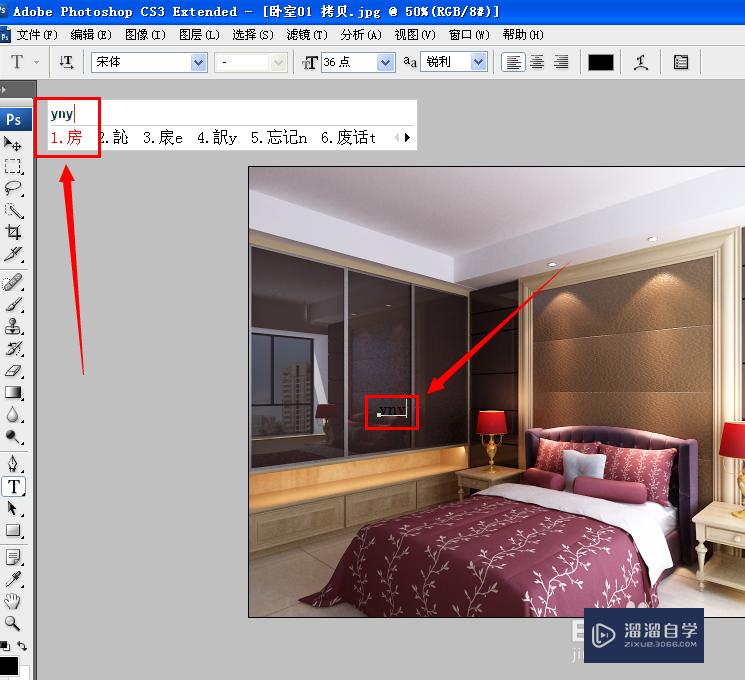
Task: Select the Path Selection tool
Action: click(12, 508)
